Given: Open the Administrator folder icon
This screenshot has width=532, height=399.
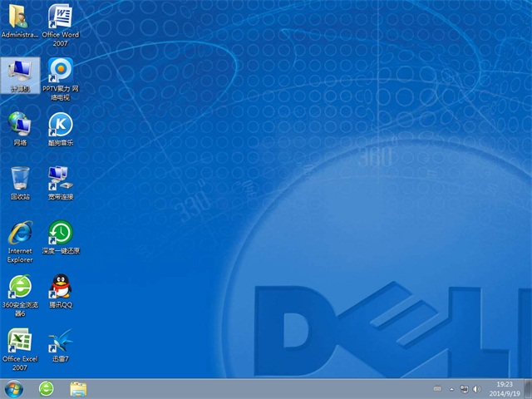Looking at the screenshot, I should [x=20, y=17].
